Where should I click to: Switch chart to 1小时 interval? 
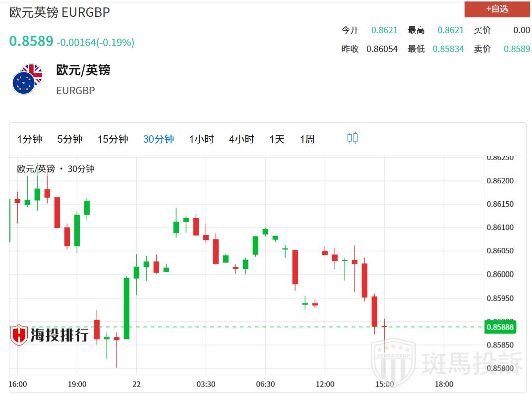coord(201,139)
